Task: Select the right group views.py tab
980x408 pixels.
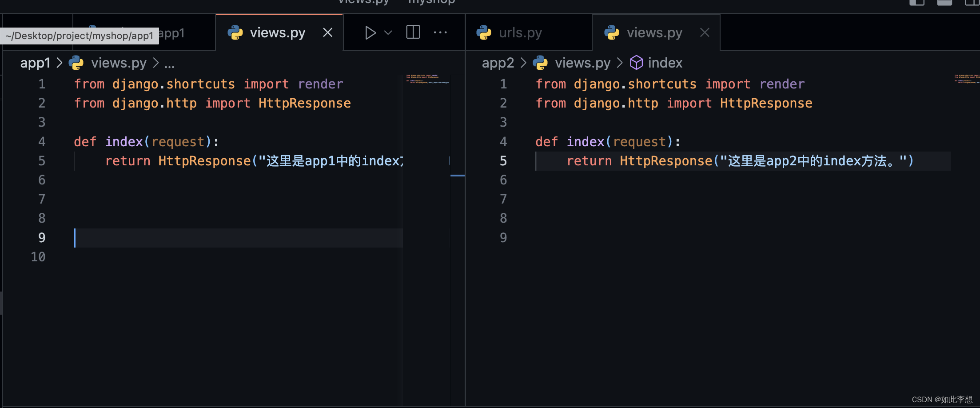Action: [656, 32]
